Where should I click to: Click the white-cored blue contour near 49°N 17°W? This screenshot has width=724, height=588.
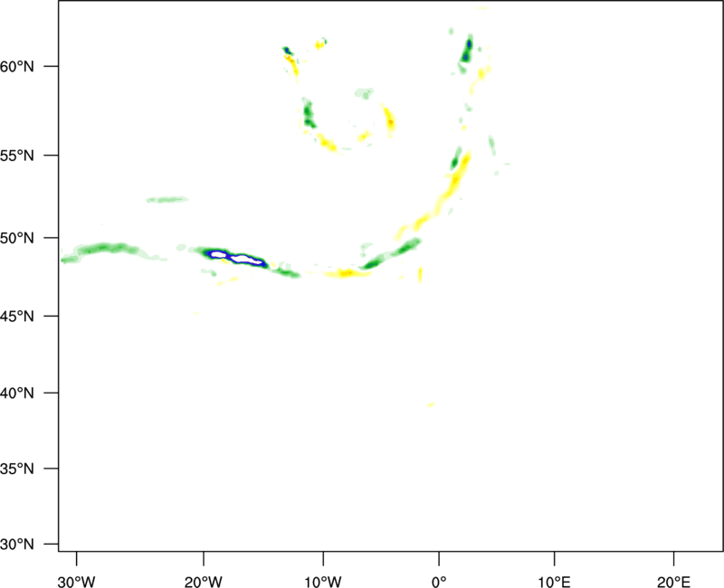point(237,258)
